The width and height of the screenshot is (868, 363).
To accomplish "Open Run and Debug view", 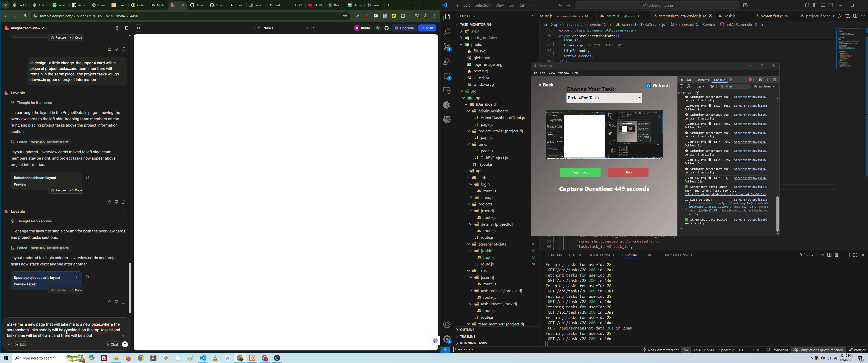I will (x=447, y=62).
